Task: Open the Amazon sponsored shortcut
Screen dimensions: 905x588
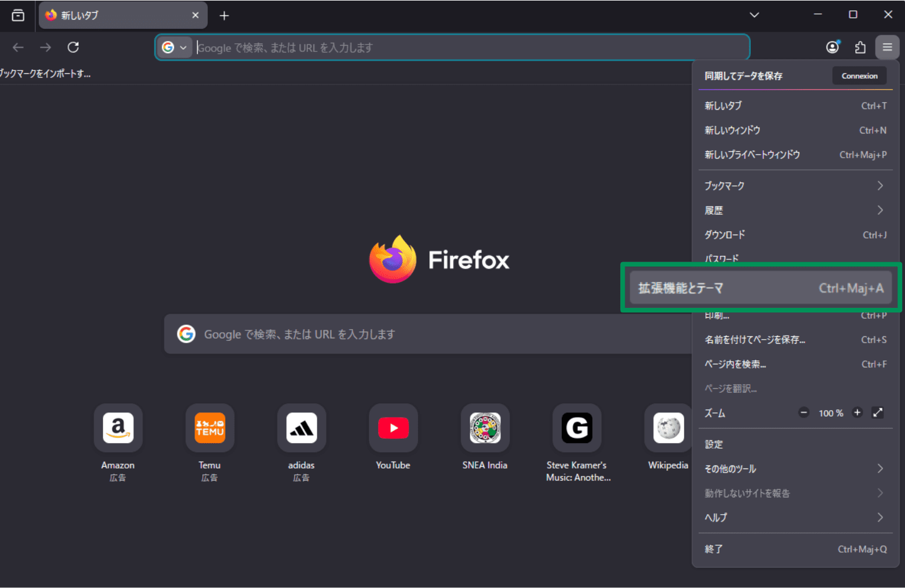Action: pos(118,428)
